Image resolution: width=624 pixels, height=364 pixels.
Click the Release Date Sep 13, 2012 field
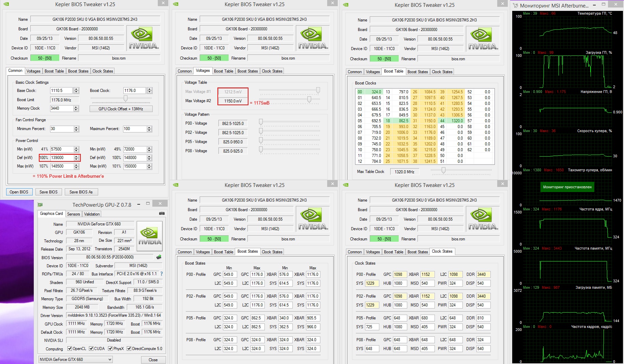click(x=79, y=249)
